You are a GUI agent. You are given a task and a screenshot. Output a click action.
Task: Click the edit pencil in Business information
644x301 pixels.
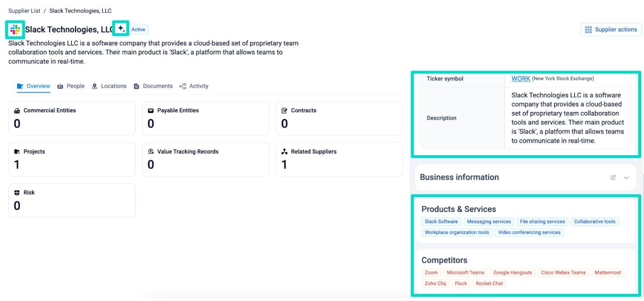pos(613,177)
